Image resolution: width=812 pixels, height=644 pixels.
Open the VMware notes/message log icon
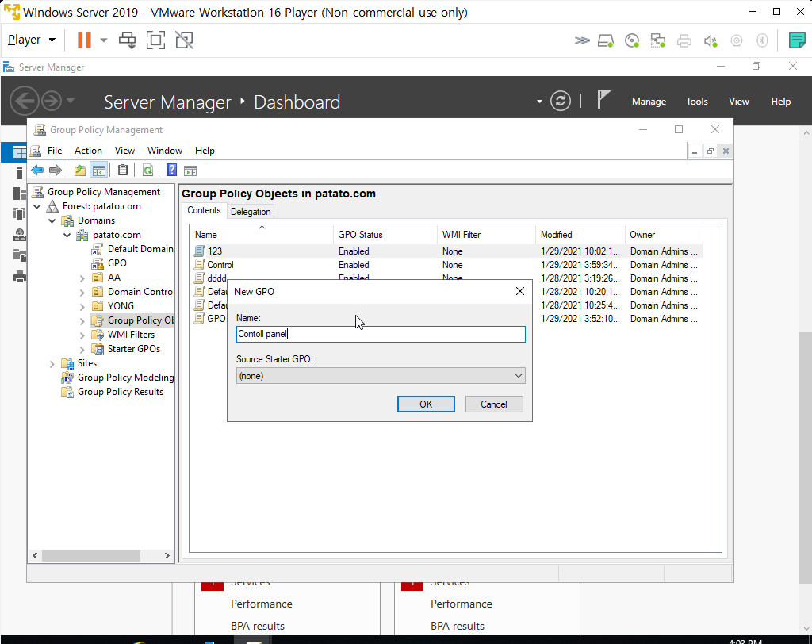click(796, 40)
